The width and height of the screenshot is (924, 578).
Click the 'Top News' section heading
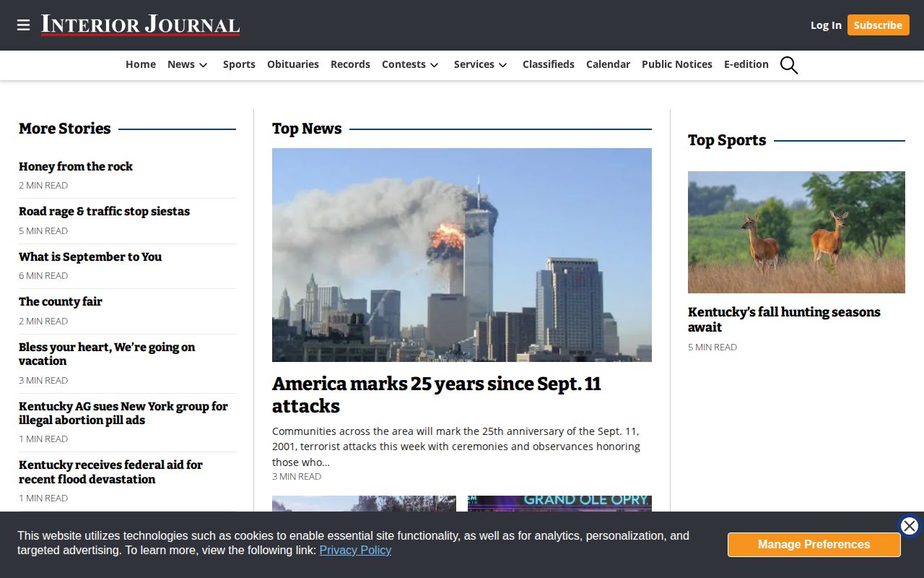click(307, 129)
